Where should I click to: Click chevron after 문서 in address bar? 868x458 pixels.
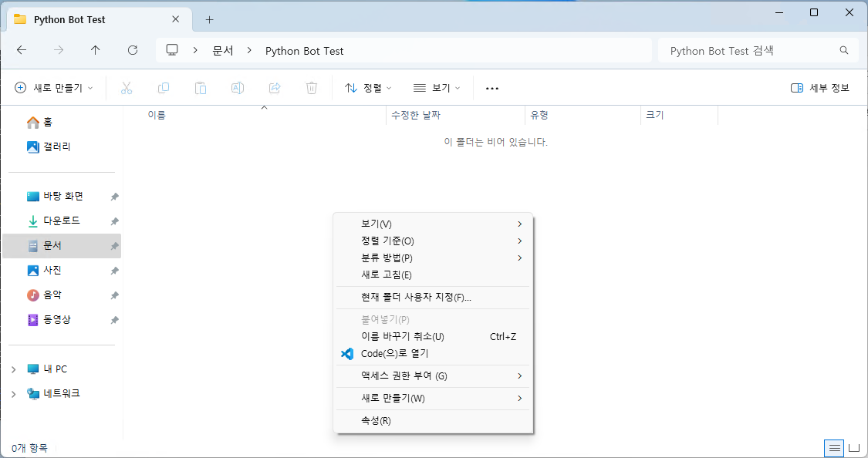coord(250,50)
